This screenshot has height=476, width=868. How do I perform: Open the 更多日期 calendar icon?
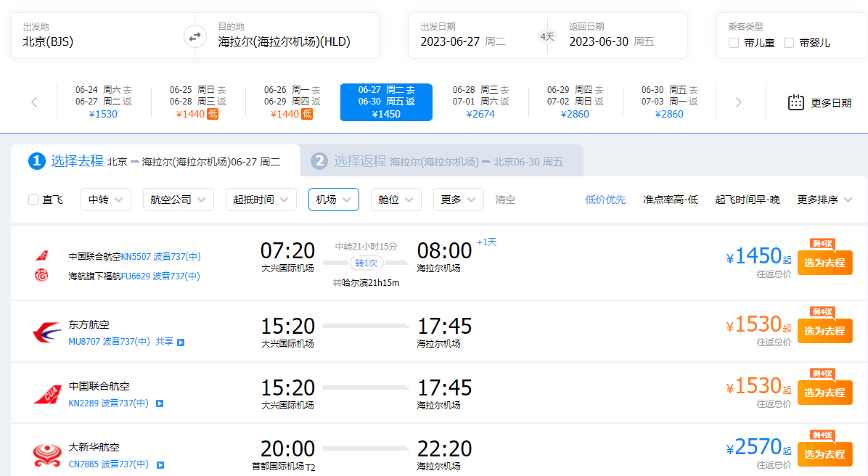click(x=796, y=102)
